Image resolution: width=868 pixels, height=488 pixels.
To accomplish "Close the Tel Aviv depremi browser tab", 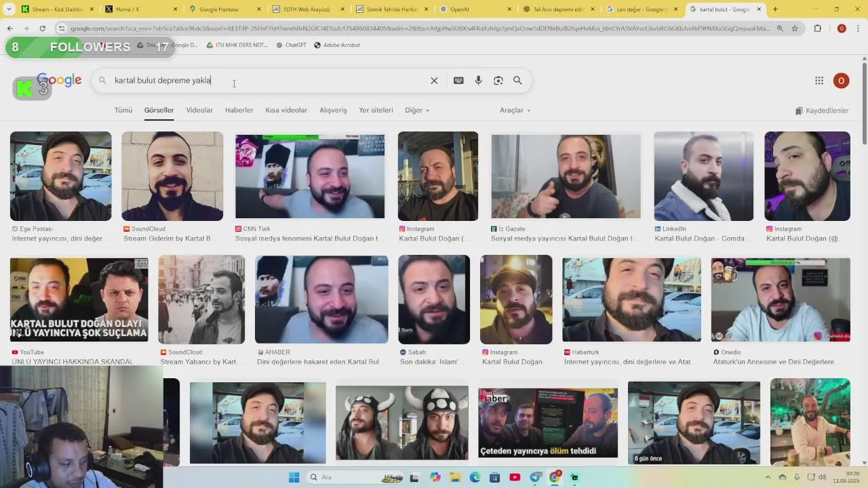I will (592, 9).
